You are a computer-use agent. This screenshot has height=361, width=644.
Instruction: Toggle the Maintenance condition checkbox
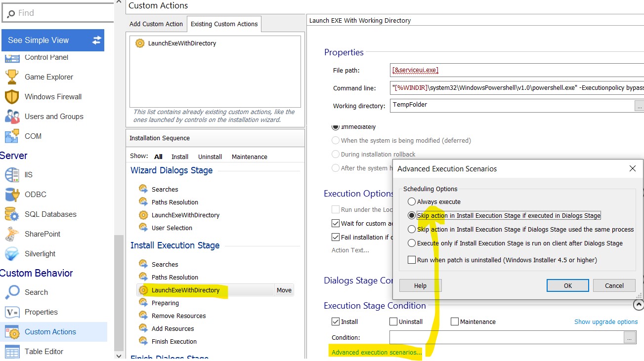pos(455,321)
